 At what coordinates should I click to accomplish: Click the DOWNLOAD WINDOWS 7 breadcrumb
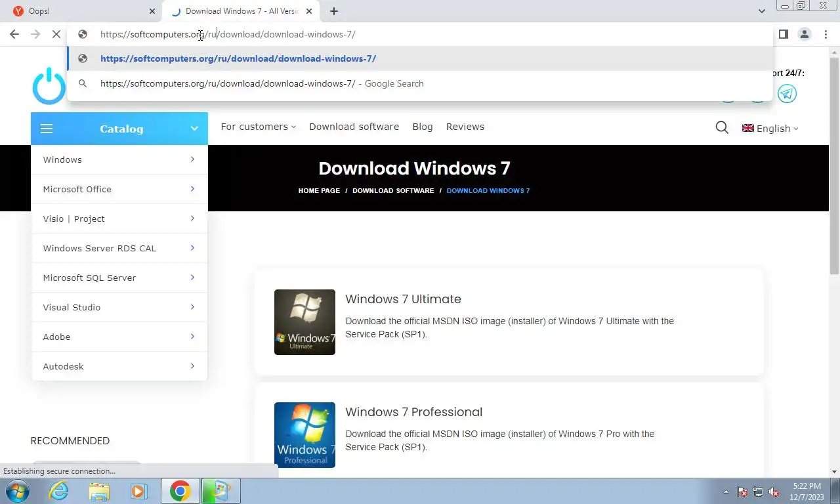tap(488, 190)
